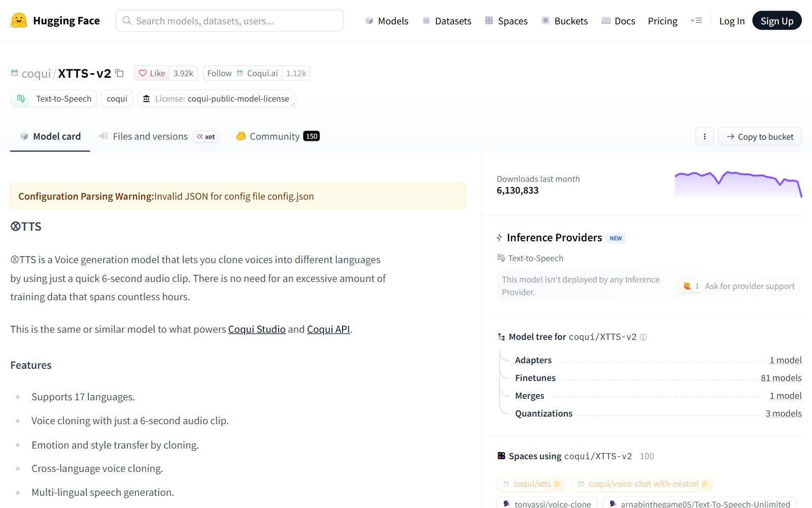Click the Text-to-Speech label under Inference Providers
Viewport: 812px width, 508px height.
click(x=530, y=258)
